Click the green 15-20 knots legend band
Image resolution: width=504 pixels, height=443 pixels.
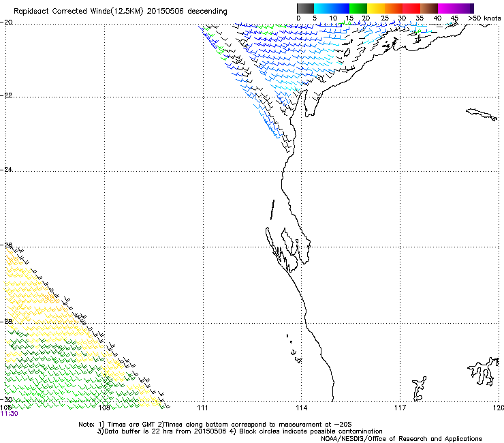tap(358, 8)
